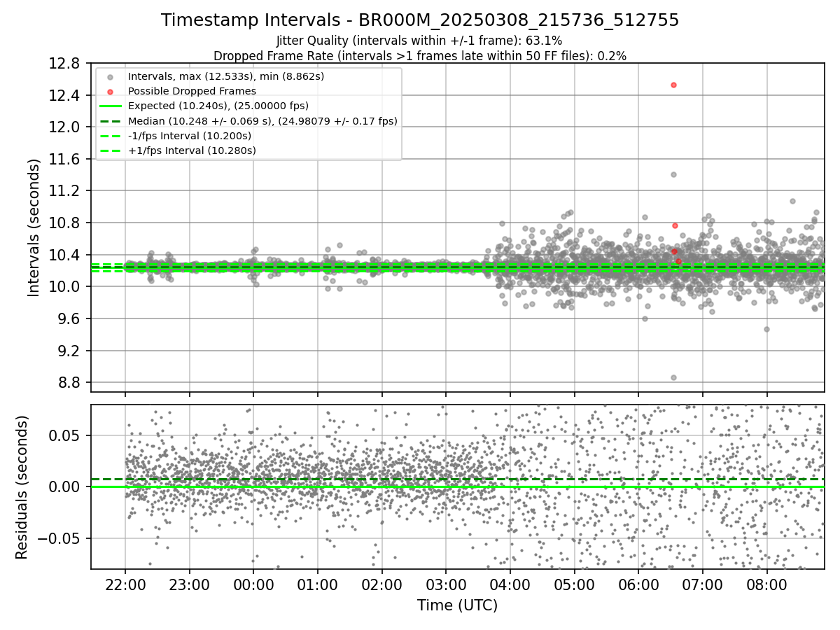The height and width of the screenshot is (630, 840).
Task: Click the Jitter Quality 63.1% subtitle line
Action: click(420, 41)
